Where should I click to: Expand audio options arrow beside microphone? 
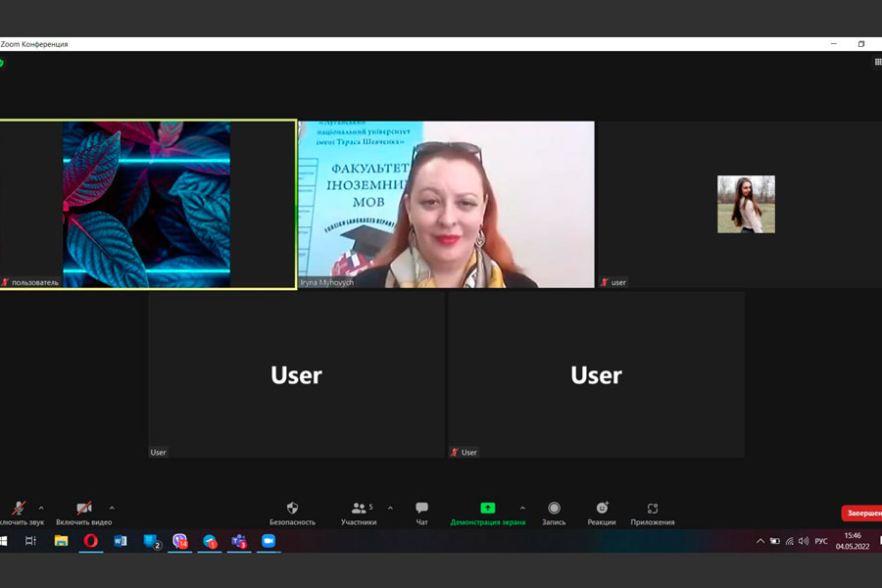click(x=41, y=508)
